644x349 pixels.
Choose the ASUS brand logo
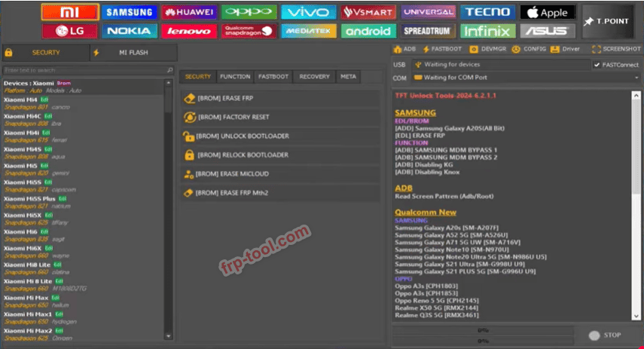548,31
